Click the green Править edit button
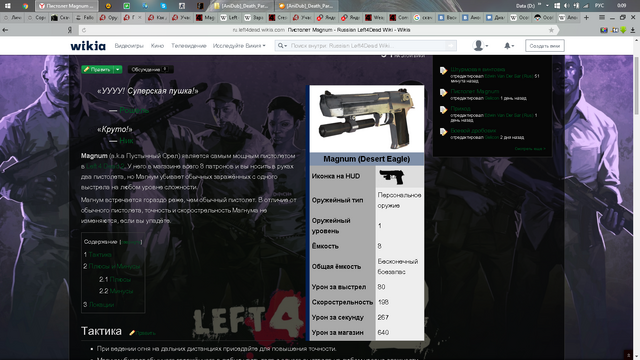Image resolution: width=640 pixels, height=360 pixels. (x=98, y=69)
